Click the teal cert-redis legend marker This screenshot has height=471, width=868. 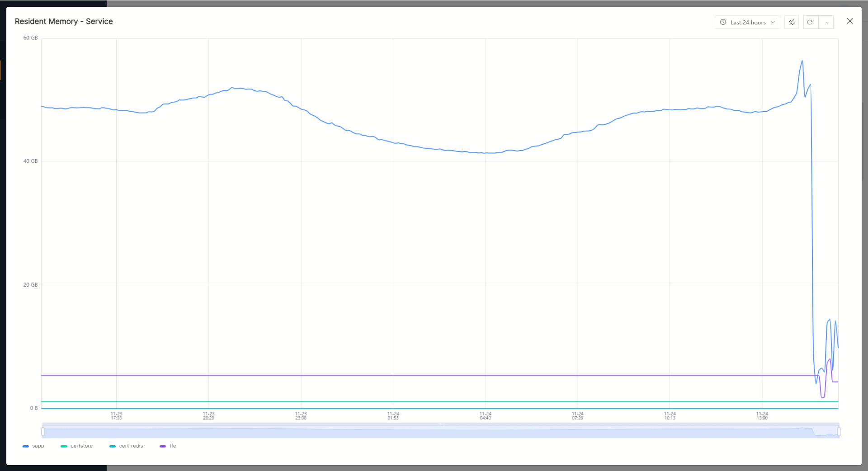(113, 446)
